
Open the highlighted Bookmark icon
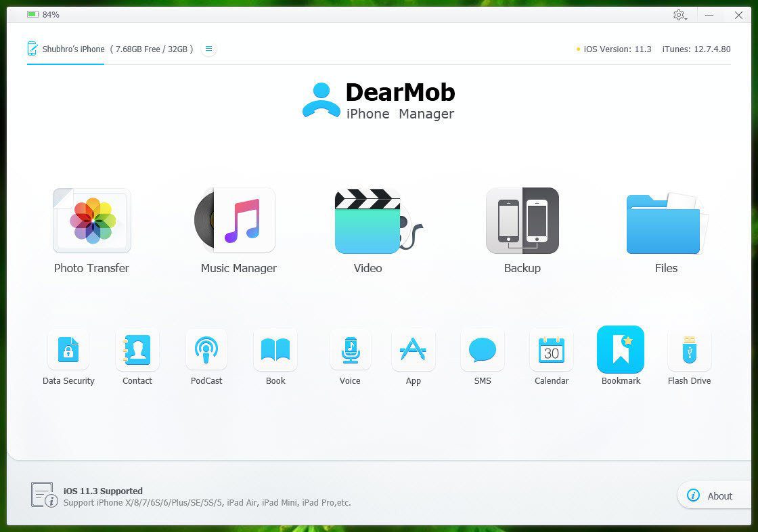621,349
